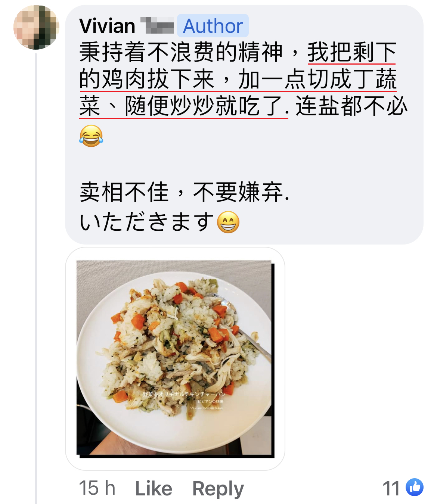Open the commenter's pixelated profile picture
This screenshot has width=437, height=504.
coord(36,27)
